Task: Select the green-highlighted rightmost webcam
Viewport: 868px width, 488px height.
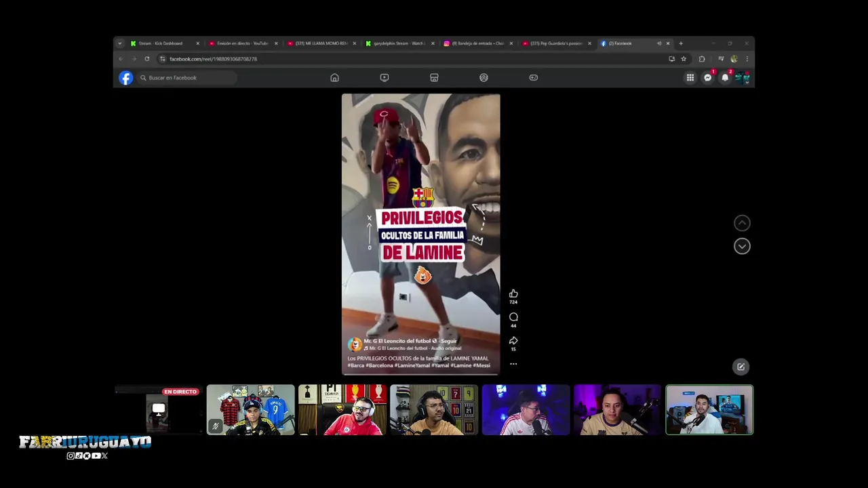Action: pyautogui.click(x=709, y=410)
